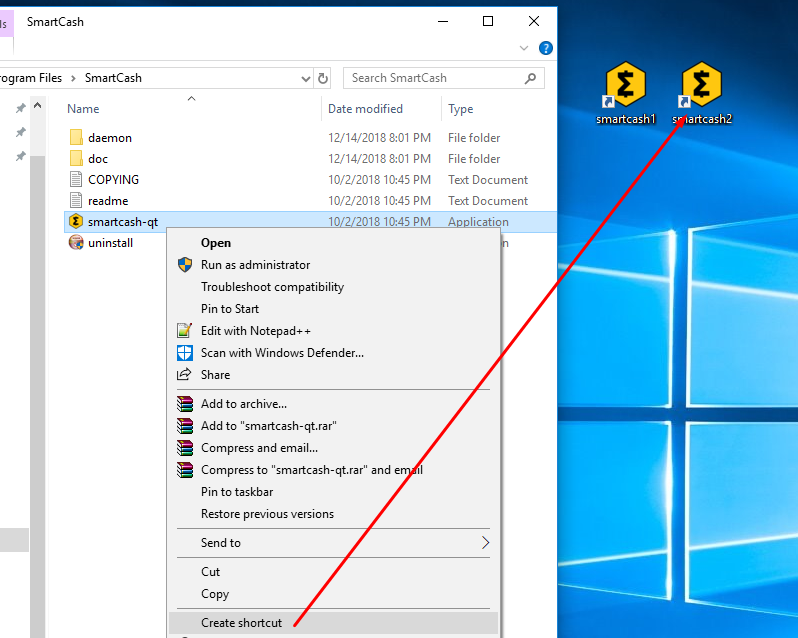
Task: Click the WinRAR icon beside Add to archive
Action: (x=185, y=404)
